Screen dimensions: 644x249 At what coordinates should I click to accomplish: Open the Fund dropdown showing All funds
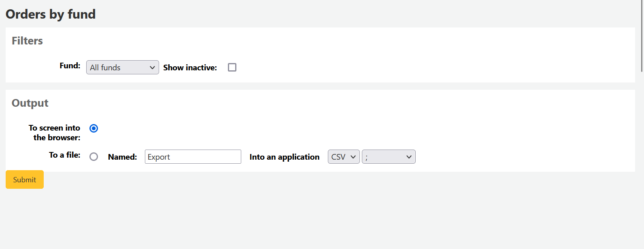tap(122, 68)
